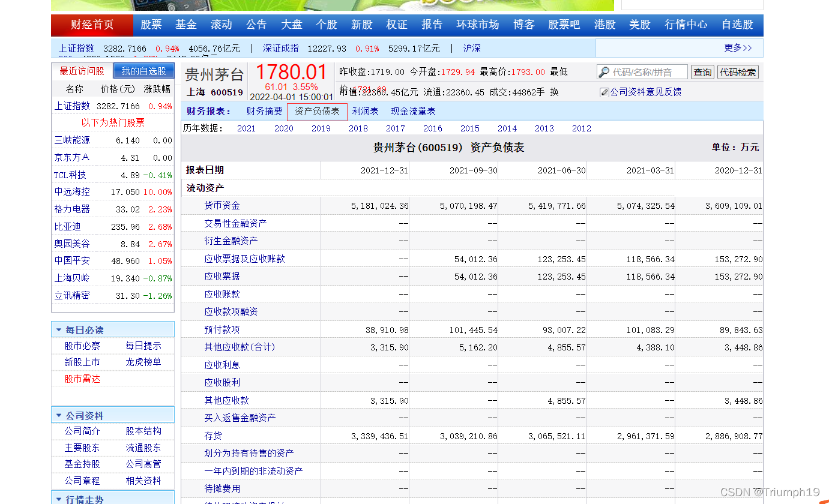Click the 查询 button
829x504 pixels.
click(x=702, y=73)
